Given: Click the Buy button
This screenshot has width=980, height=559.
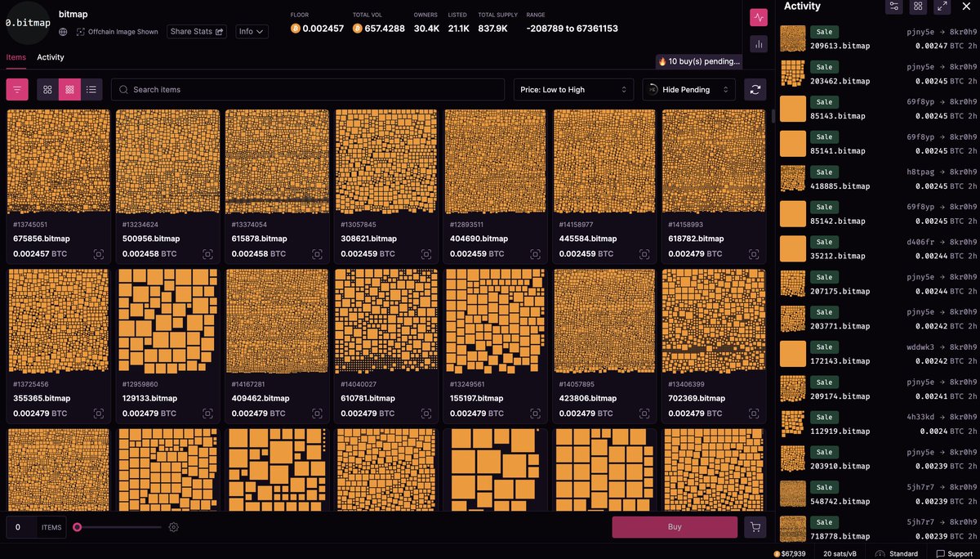Looking at the screenshot, I should tap(675, 527).
